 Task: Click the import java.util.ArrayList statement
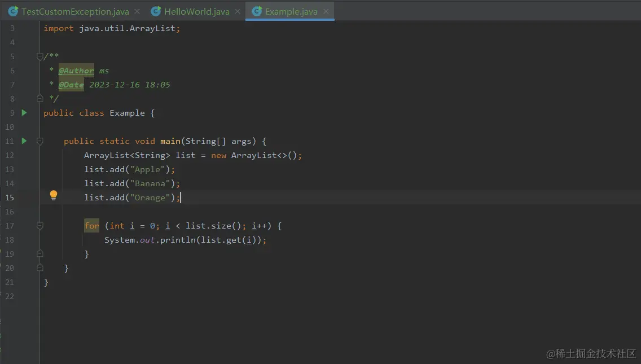(112, 28)
